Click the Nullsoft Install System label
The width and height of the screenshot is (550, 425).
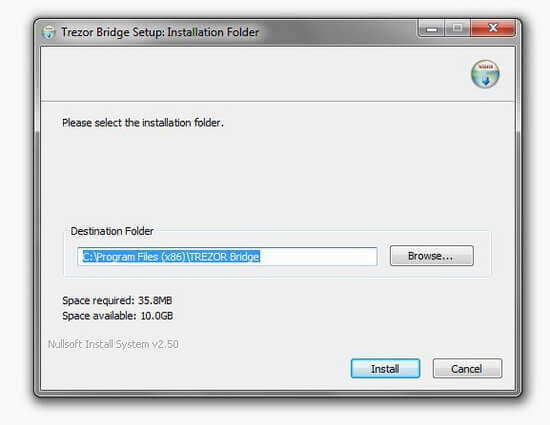[x=113, y=344]
